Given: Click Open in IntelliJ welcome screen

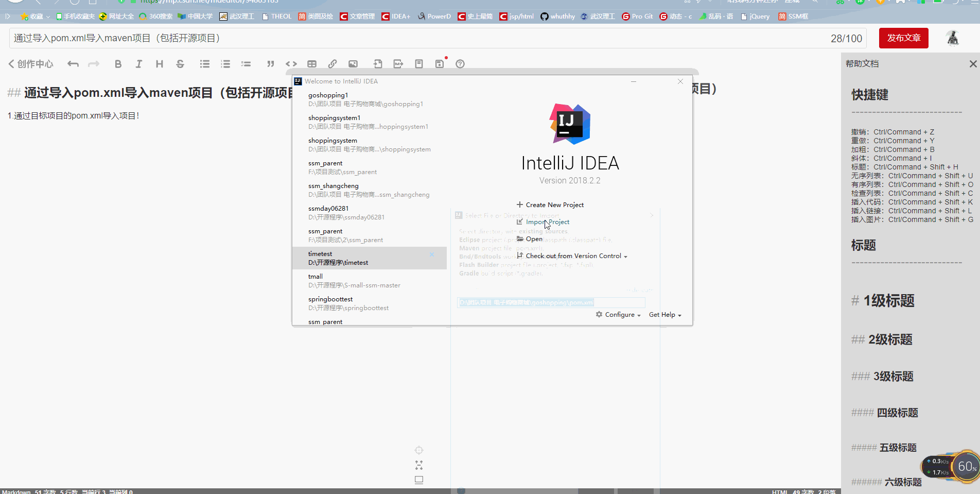Looking at the screenshot, I should coord(530,239).
